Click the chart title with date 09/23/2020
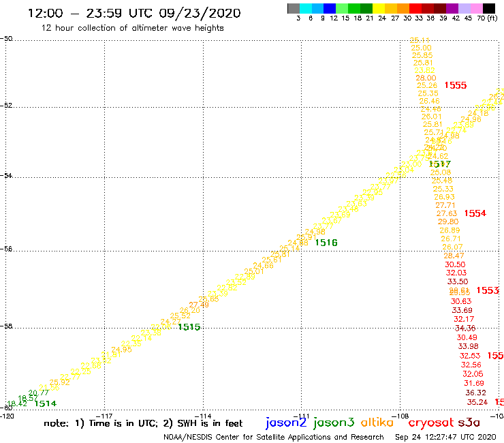504x443 pixels. click(134, 13)
